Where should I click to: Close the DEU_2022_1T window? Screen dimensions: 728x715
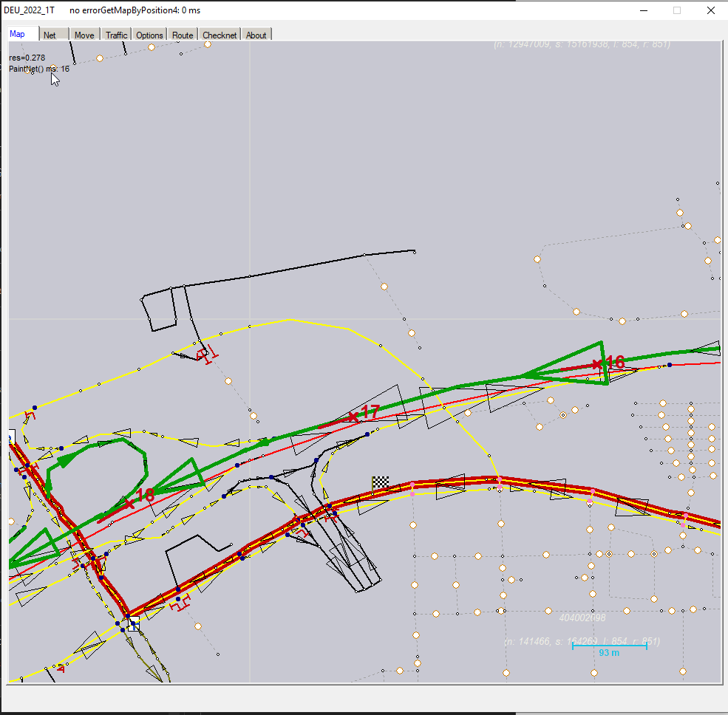710,10
